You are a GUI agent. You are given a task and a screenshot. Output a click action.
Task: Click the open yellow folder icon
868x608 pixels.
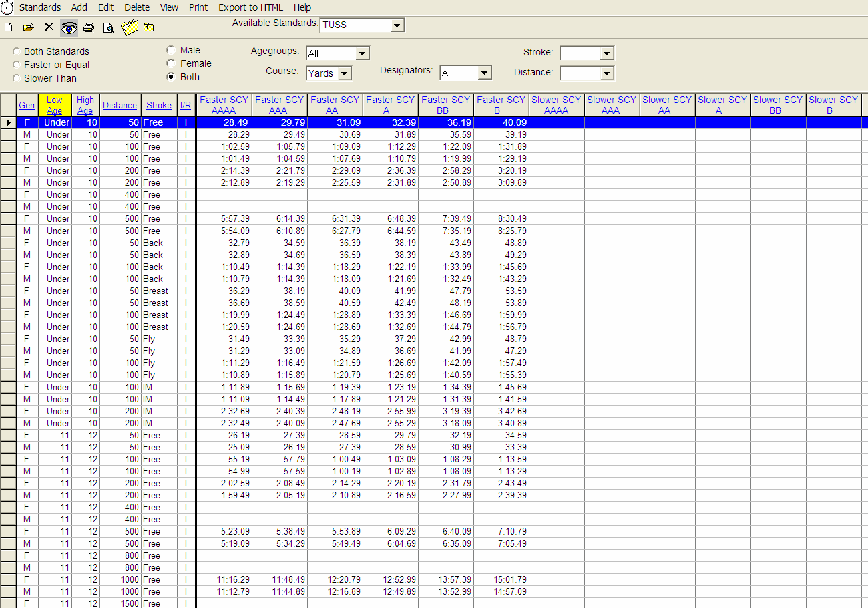[130, 27]
